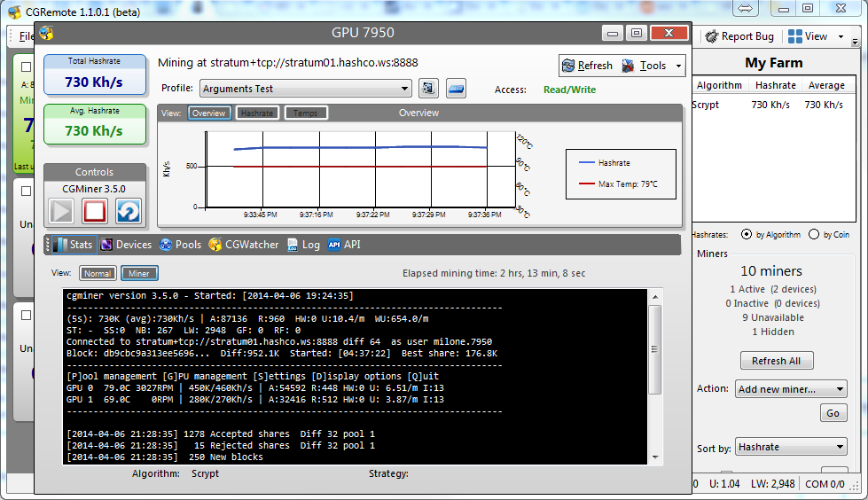Image resolution: width=868 pixels, height=500 pixels.
Task: Click the console scrollbar thumb
Action: tap(655, 349)
